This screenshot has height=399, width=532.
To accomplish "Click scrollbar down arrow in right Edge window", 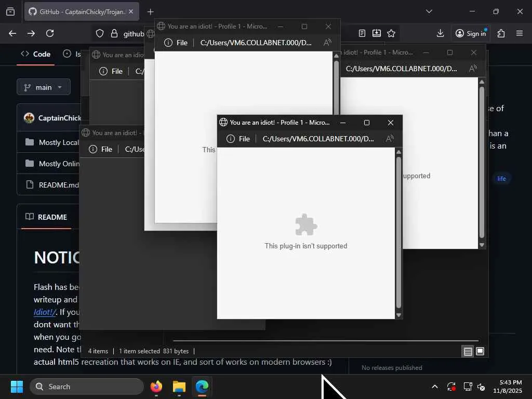I will [482, 245].
